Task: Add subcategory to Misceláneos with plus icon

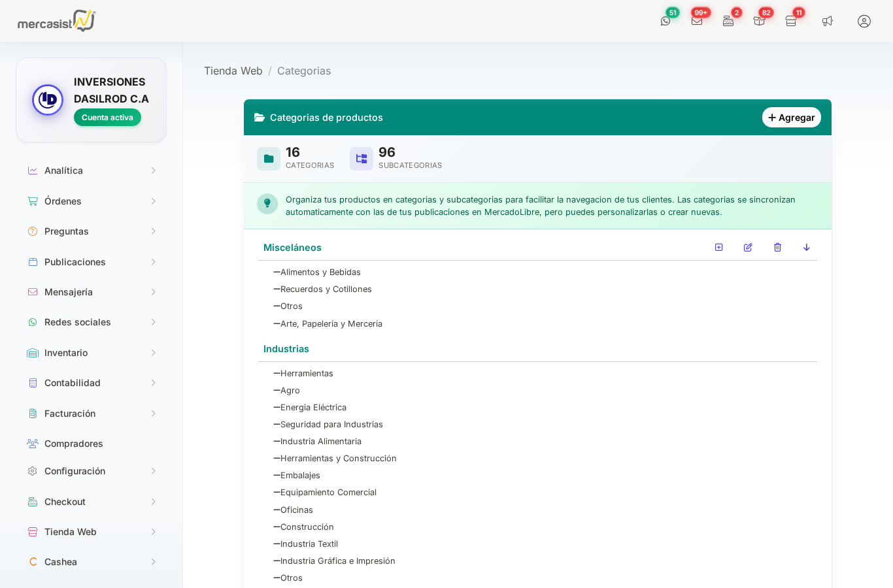Action: click(x=718, y=248)
